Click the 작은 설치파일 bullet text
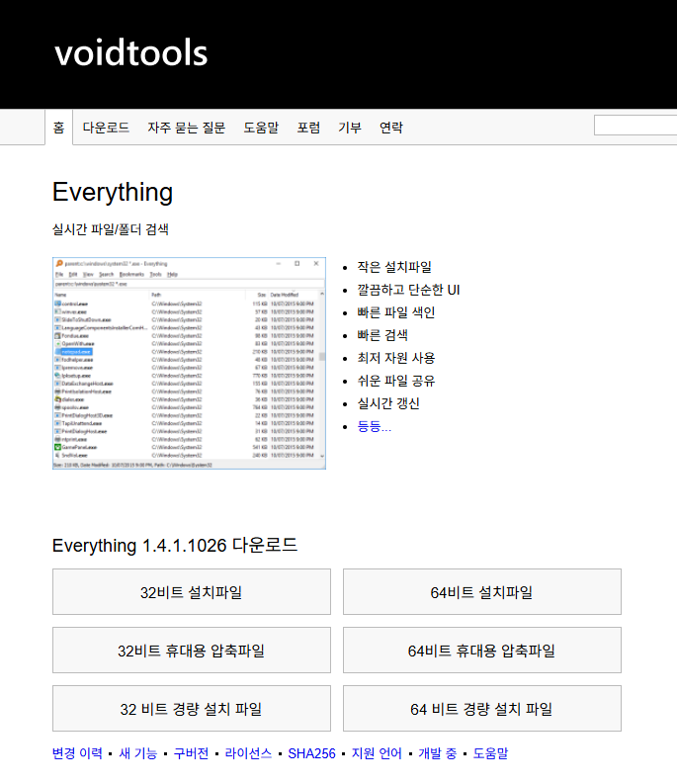This screenshot has width=677, height=784. click(x=394, y=267)
